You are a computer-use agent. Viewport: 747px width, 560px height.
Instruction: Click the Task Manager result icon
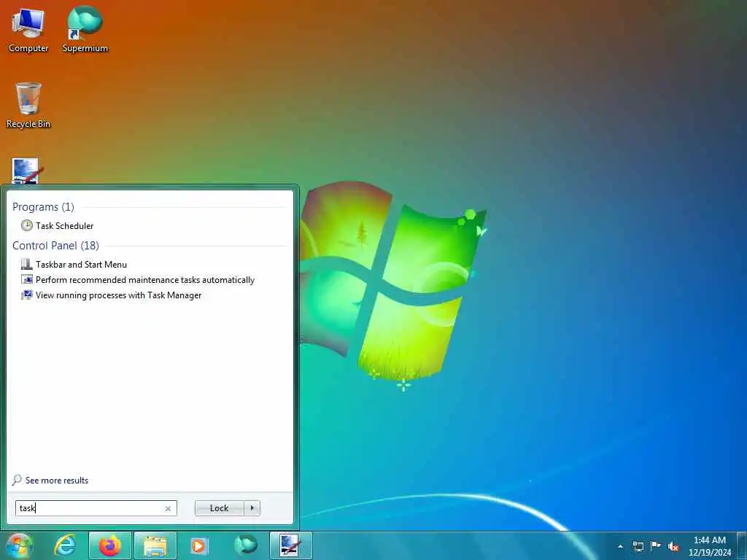click(x=27, y=295)
